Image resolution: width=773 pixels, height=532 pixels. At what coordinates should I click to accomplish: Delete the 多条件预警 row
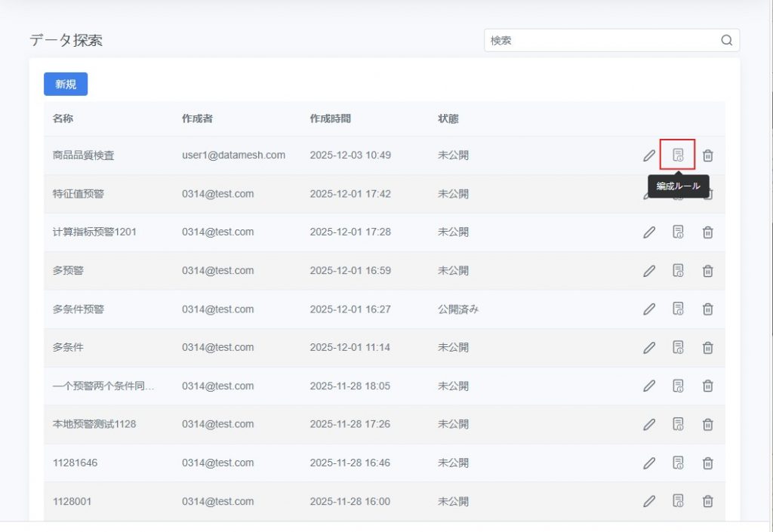(707, 309)
